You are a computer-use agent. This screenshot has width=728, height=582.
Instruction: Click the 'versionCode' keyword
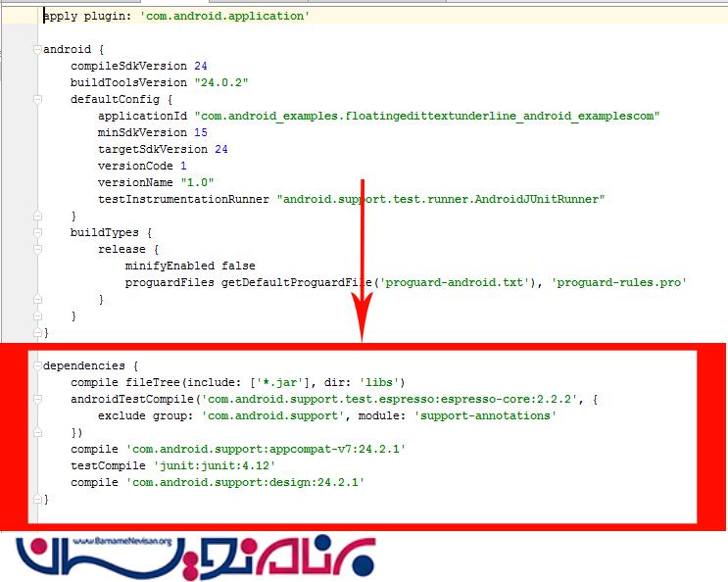click(135, 167)
